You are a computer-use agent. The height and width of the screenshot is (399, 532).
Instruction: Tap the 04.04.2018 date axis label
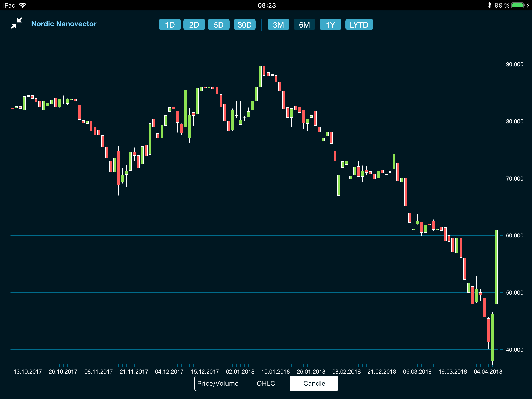(x=488, y=371)
